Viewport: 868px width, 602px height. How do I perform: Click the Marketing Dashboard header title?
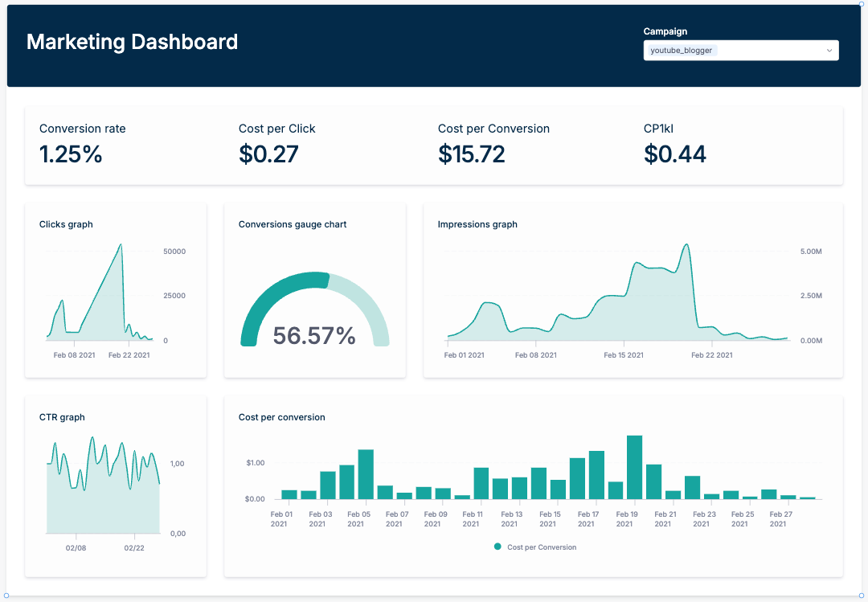click(x=132, y=42)
